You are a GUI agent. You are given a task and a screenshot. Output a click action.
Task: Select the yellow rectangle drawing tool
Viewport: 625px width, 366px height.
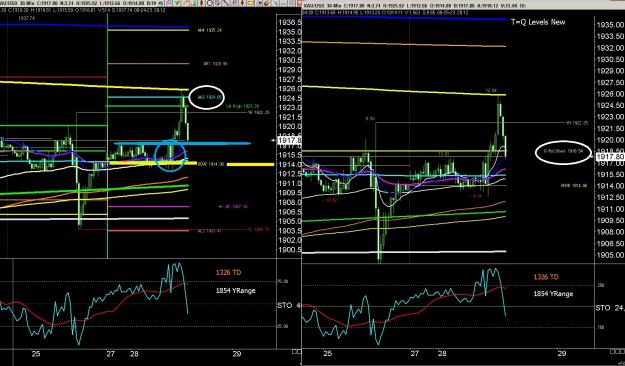[251, 3]
